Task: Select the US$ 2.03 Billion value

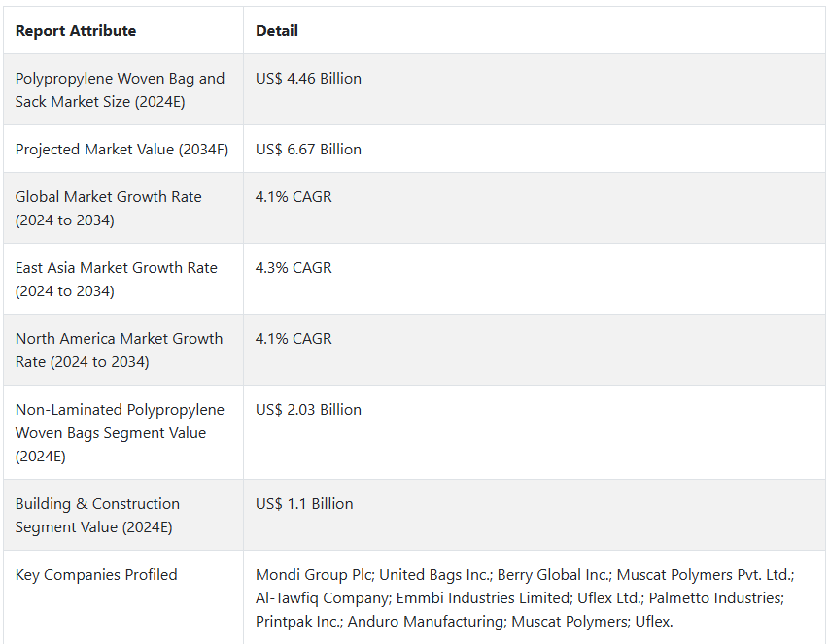Action: pyautogui.click(x=308, y=410)
